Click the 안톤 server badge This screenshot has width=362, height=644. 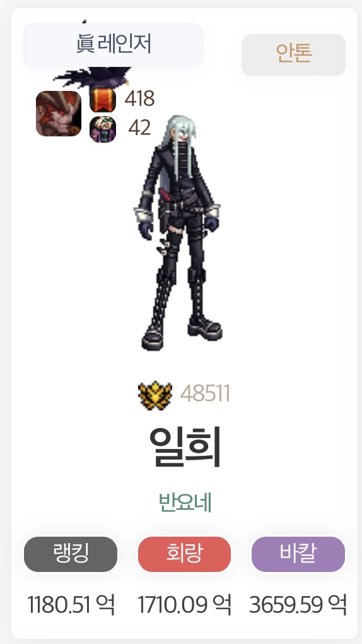point(293,55)
